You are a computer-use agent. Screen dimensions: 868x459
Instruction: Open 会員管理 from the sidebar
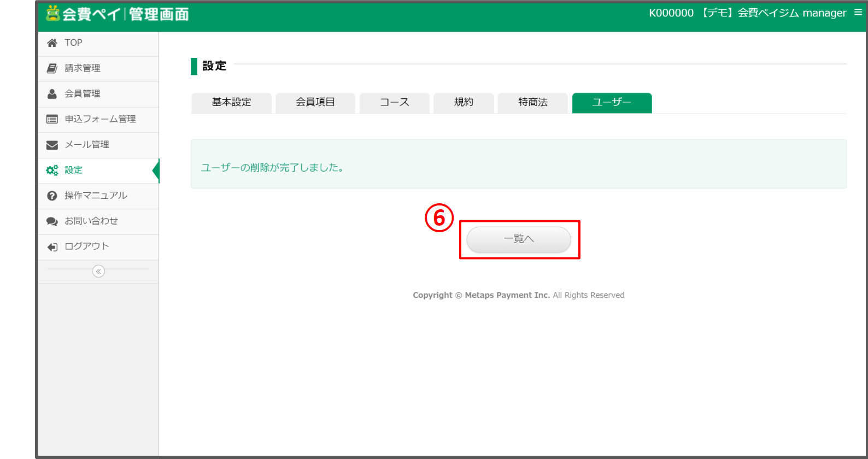point(98,95)
